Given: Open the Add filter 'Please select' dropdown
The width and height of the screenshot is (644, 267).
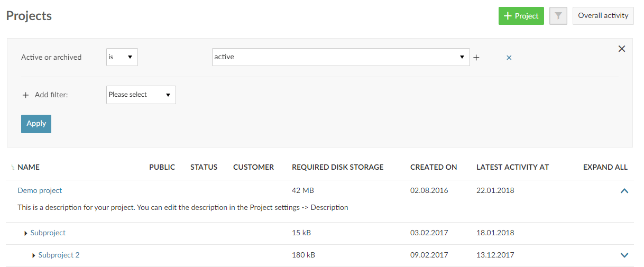Looking at the screenshot, I should tap(141, 95).
